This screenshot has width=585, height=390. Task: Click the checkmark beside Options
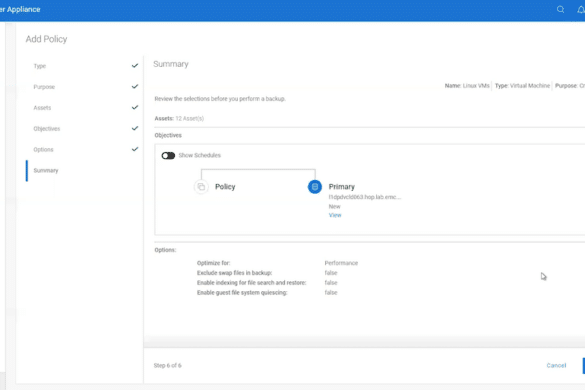[x=135, y=149]
